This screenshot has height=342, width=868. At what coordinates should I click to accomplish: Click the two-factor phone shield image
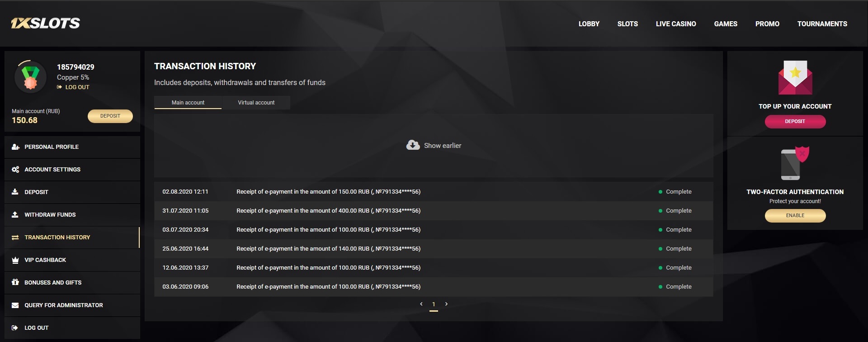[795, 163]
